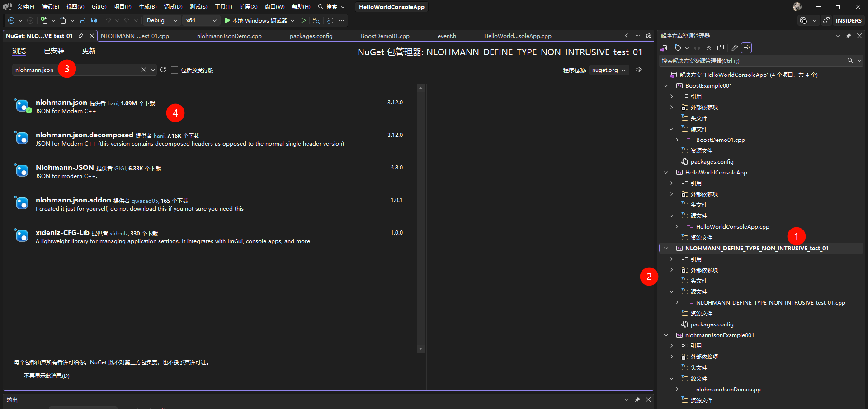Click the feedback icon left of INSIDERS

(x=826, y=20)
